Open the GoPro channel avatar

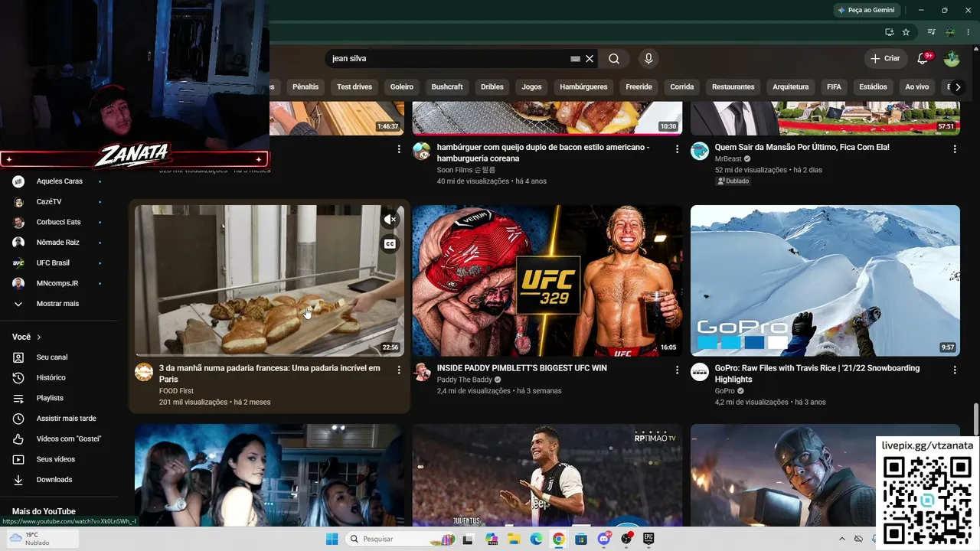pyautogui.click(x=700, y=372)
